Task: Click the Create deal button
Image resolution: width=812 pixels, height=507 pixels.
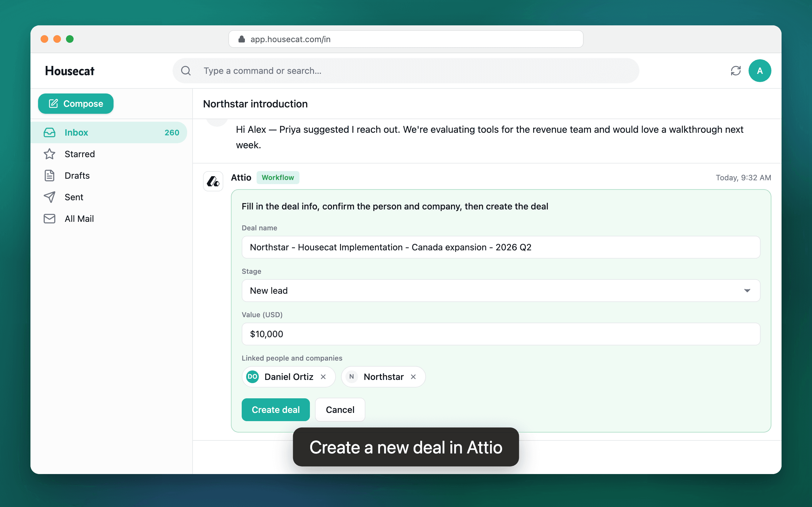Action: coord(275,410)
